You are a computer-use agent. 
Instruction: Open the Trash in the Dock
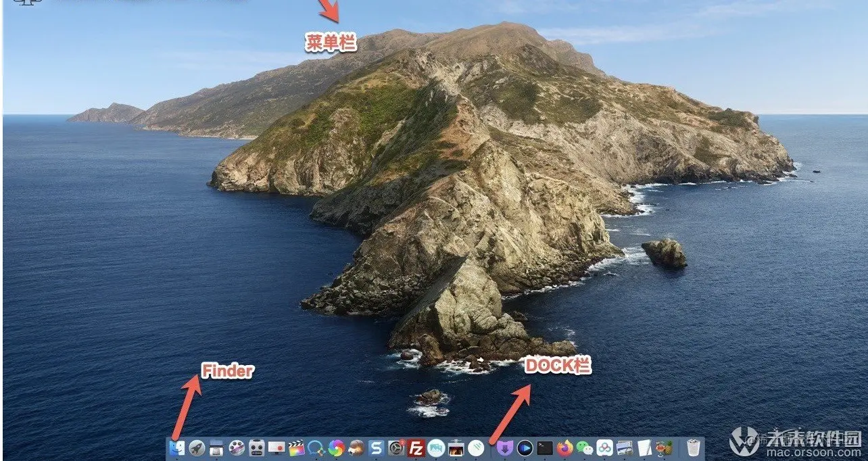click(694, 447)
